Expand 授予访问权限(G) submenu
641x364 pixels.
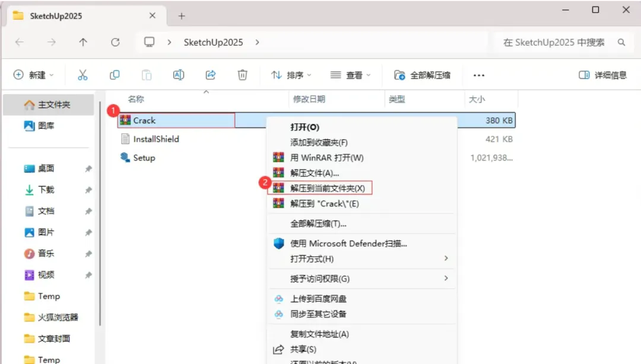(x=362, y=279)
